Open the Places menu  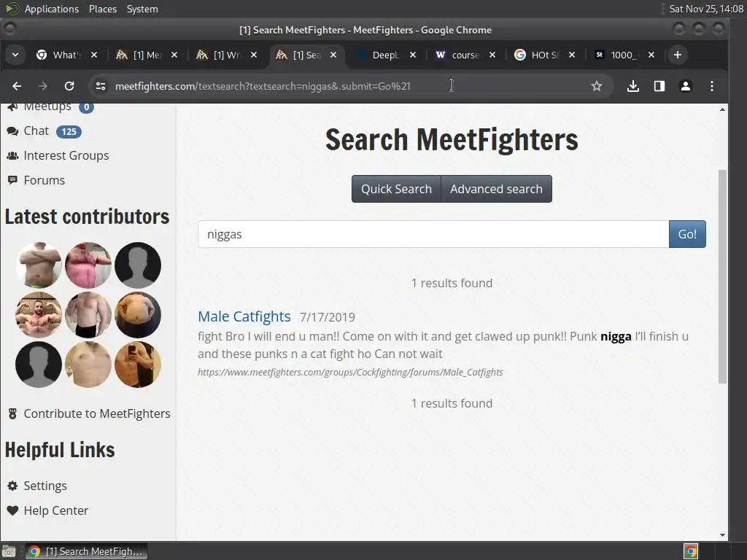point(103,9)
